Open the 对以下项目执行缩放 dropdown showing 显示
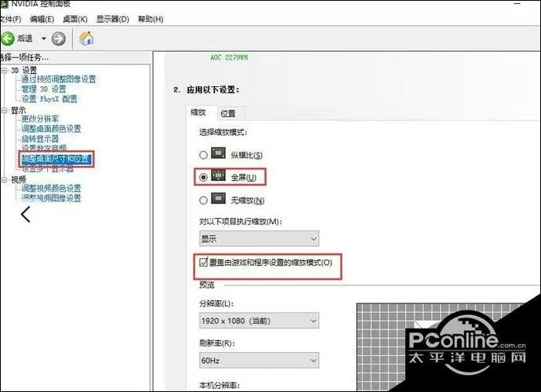Image resolution: width=541 pixels, height=392 pixels. tap(259, 238)
